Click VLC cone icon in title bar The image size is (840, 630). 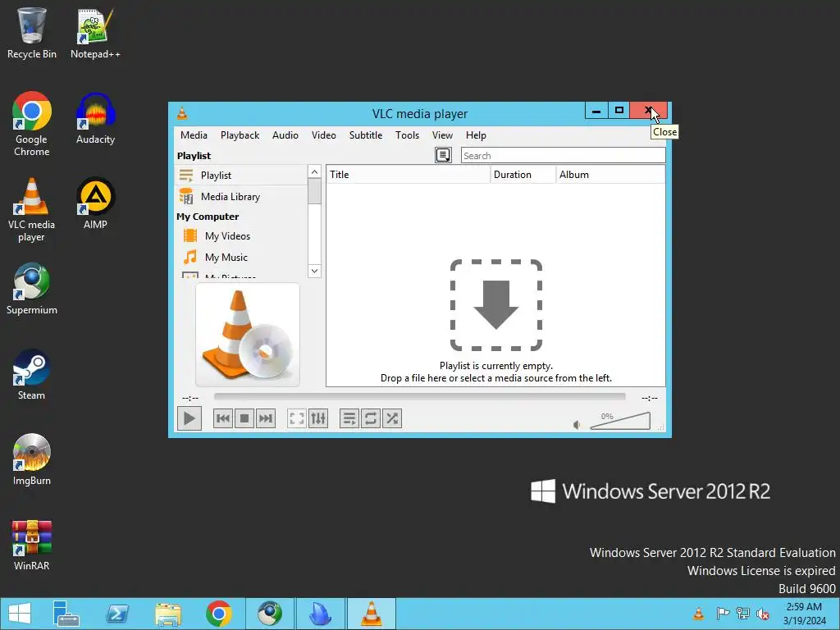pyautogui.click(x=182, y=113)
